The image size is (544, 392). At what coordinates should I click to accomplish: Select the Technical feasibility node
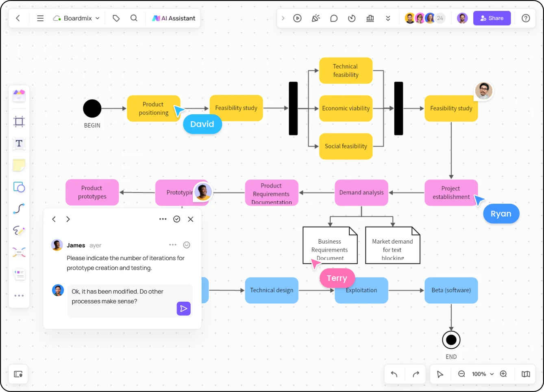346,71
